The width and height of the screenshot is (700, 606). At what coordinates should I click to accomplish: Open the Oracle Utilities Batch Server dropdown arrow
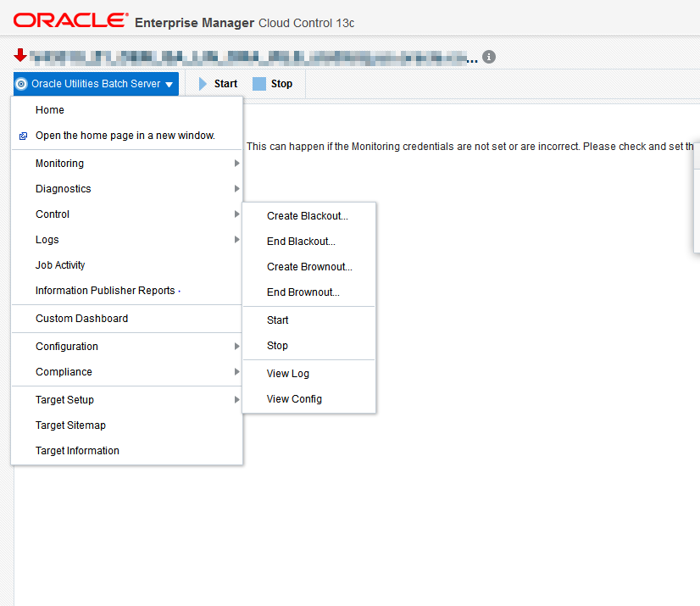coord(169,85)
